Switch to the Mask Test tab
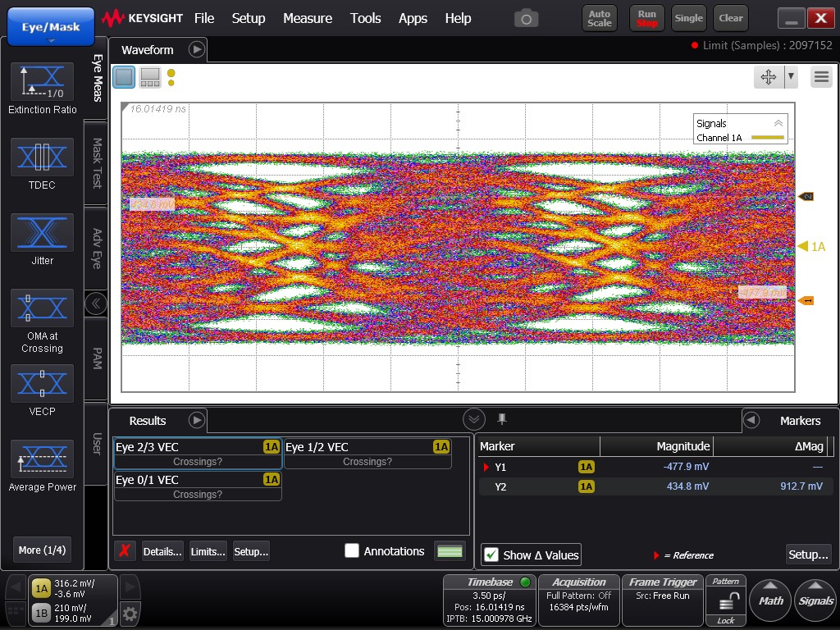Viewport: 840px width, 630px height. 97,163
